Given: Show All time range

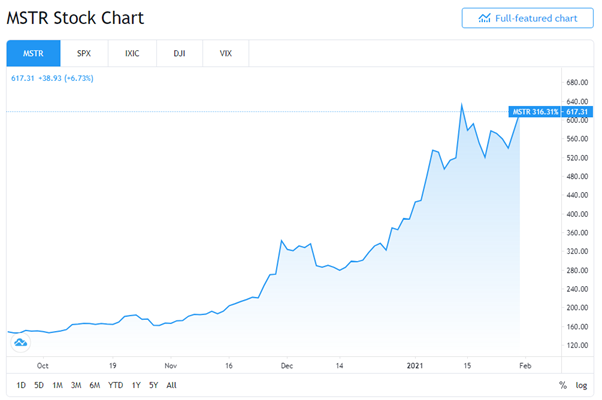Looking at the screenshot, I should pos(172,385).
